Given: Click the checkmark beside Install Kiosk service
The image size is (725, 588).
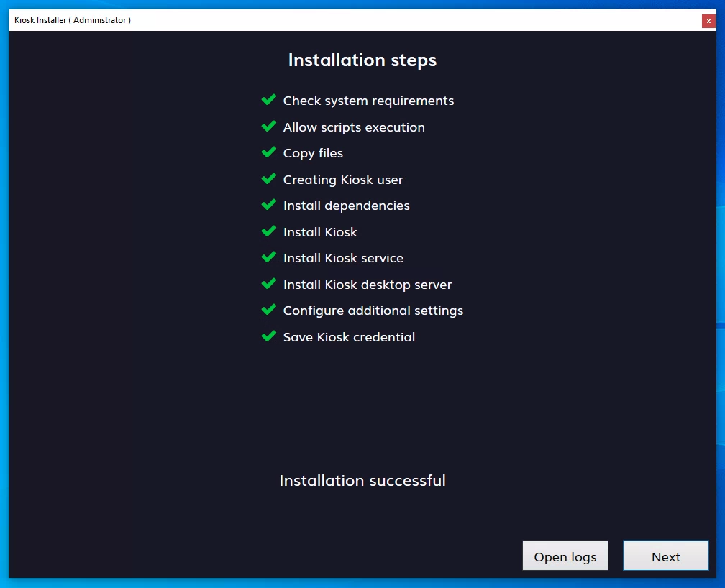Looking at the screenshot, I should pyautogui.click(x=269, y=257).
